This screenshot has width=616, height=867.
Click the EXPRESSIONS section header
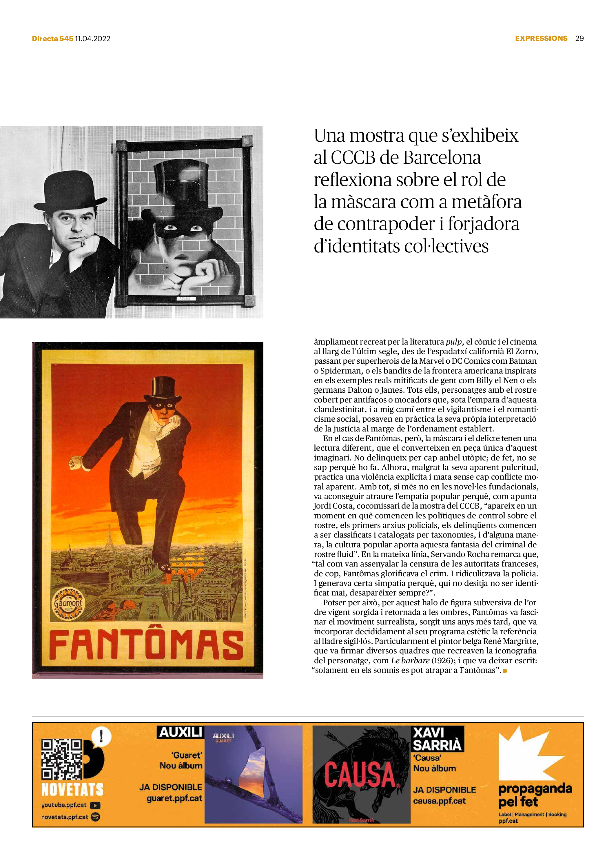point(541,38)
